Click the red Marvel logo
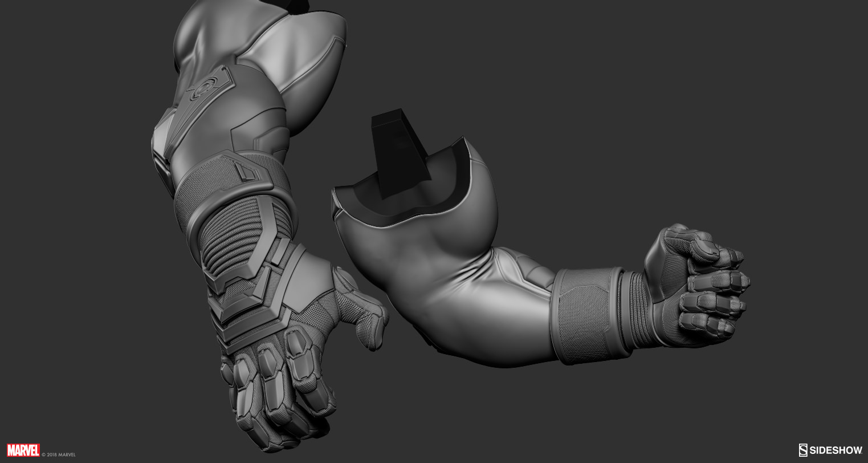This screenshot has width=868, height=463. tap(23, 450)
